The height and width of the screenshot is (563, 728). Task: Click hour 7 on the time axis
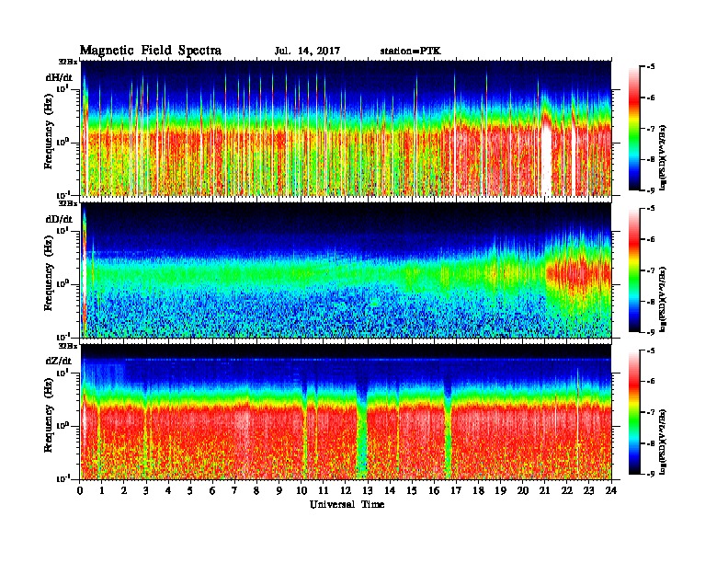[235, 491]
